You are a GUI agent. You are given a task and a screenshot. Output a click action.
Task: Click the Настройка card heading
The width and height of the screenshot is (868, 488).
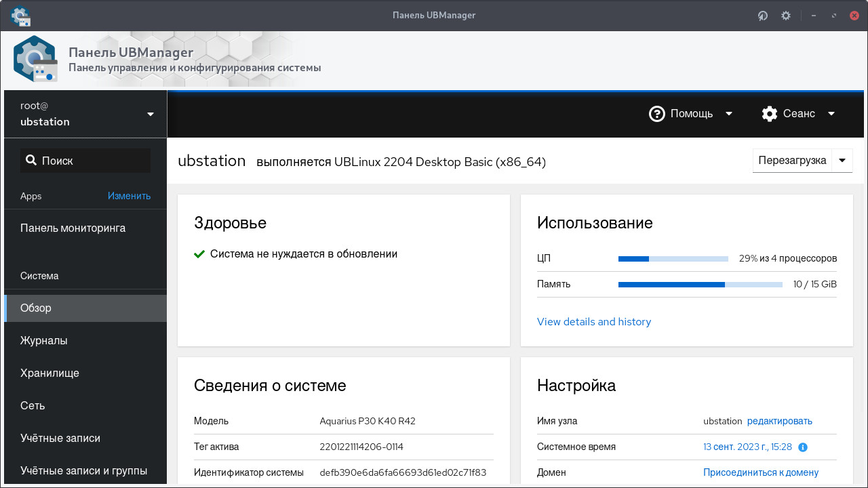(x=576, y=386)
